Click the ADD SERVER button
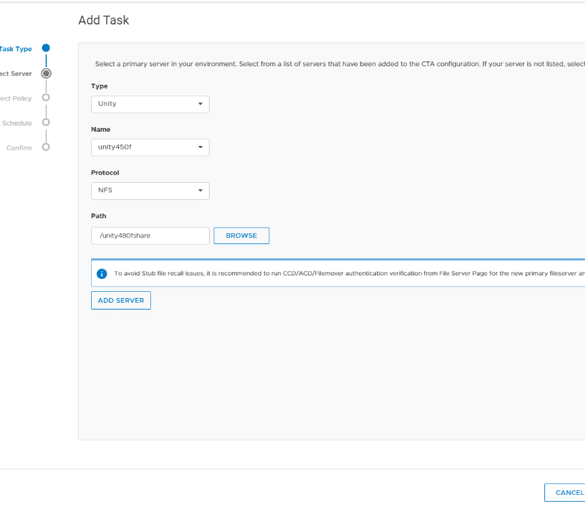The image size is (585, 506). coord(121,300)
